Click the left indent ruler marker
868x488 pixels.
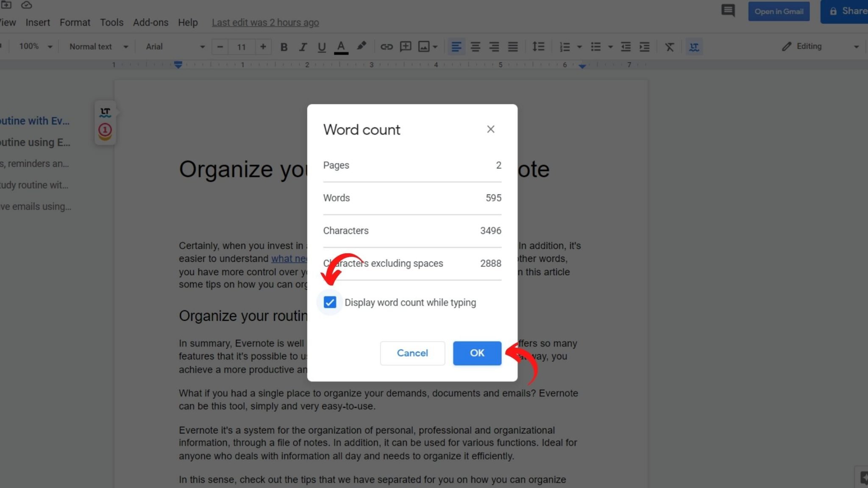tap(178, 65)
